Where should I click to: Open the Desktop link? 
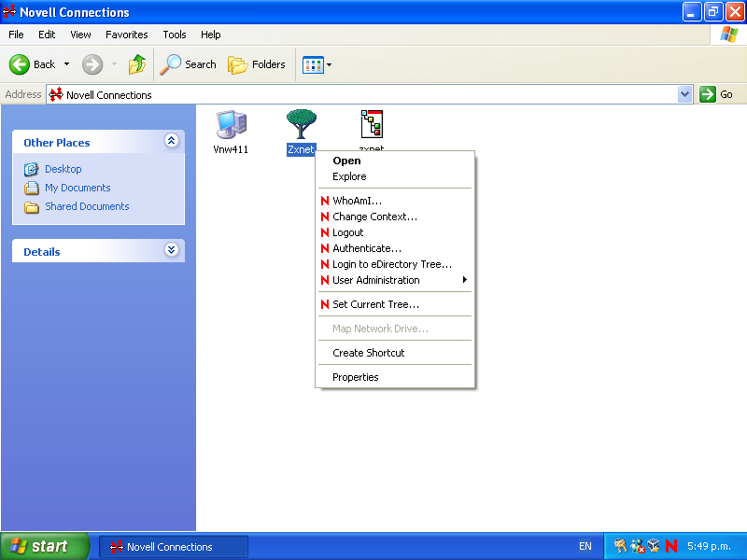63,169
